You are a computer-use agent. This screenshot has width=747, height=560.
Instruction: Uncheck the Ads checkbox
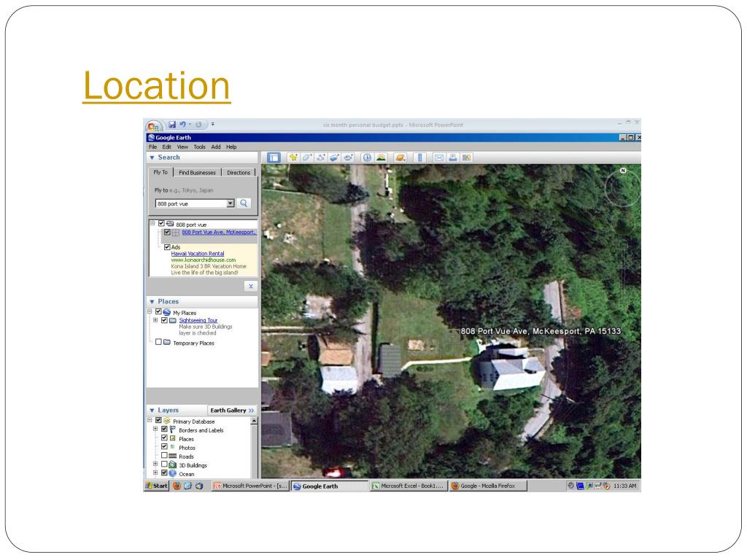[x=167, y=247]
